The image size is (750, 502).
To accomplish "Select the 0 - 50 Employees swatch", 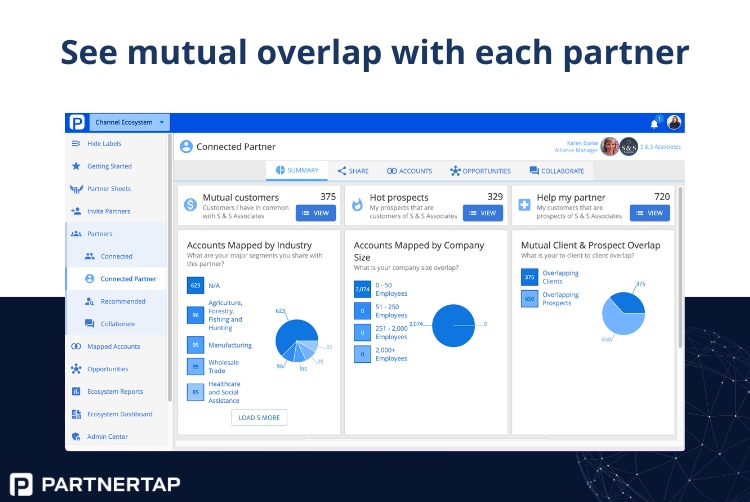I will (x=362, y=289).
